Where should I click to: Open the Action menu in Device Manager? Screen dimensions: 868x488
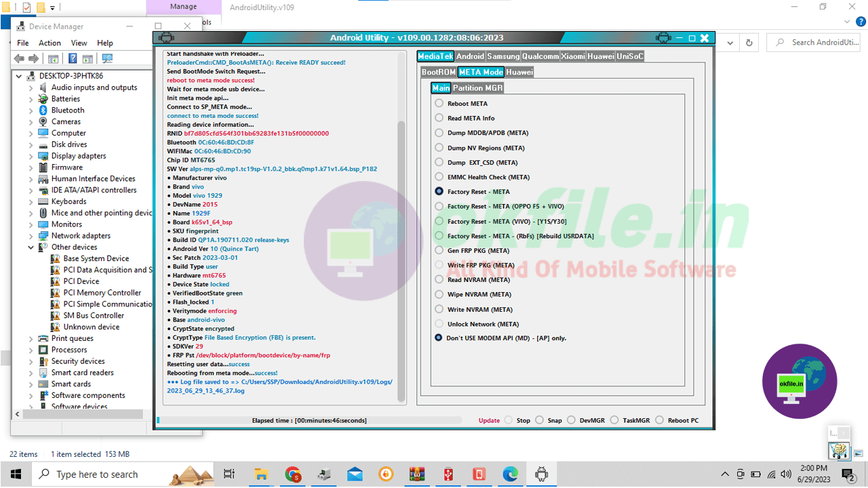tap(50, 43)
